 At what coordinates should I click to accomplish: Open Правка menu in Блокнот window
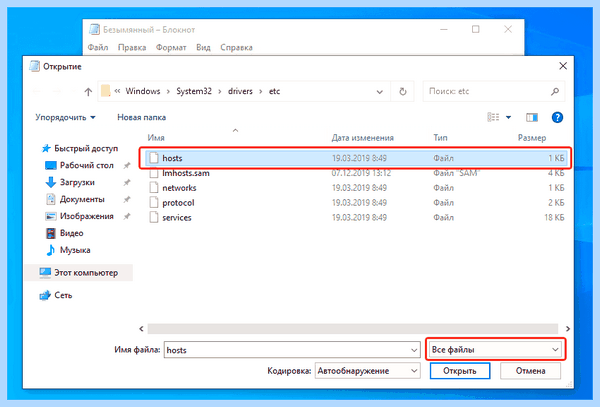(x=132, y=47)
